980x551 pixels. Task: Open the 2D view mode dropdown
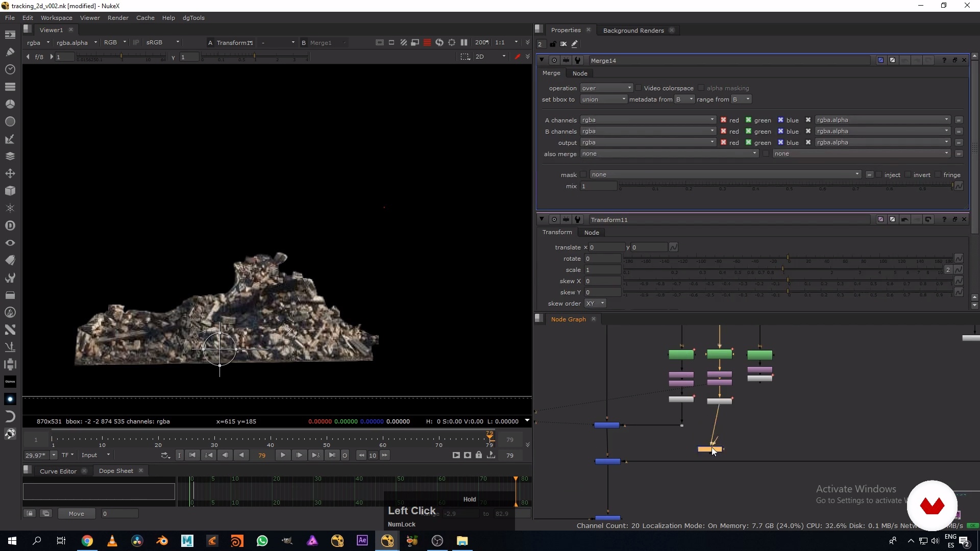click(490, 57)
